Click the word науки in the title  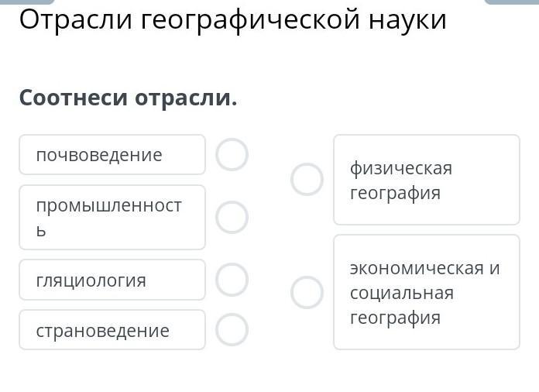408,20
